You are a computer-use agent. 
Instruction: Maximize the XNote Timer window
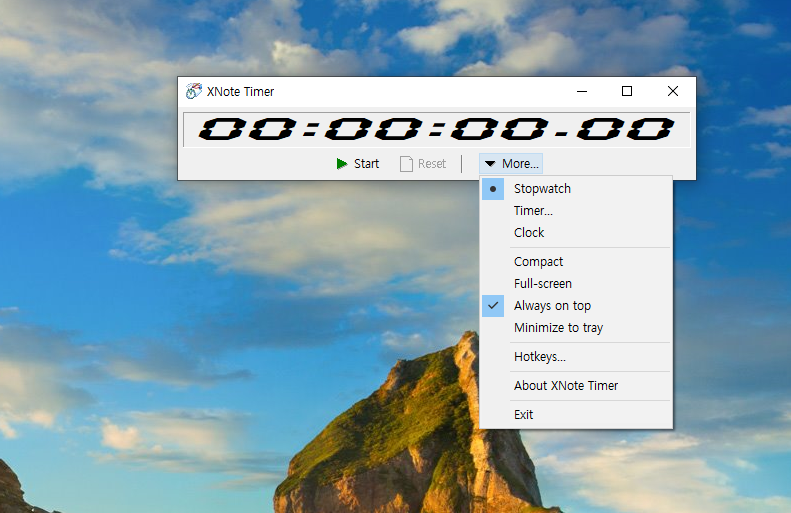click(627, 91)
